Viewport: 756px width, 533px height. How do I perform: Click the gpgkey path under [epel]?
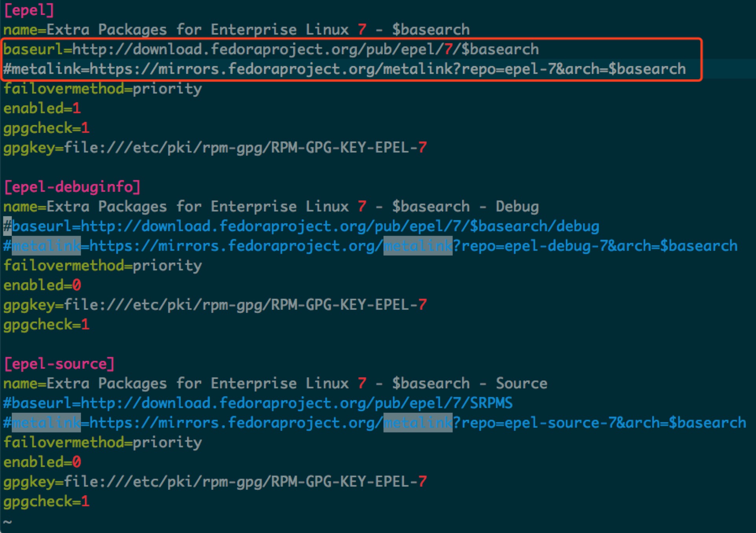(214, 147)
